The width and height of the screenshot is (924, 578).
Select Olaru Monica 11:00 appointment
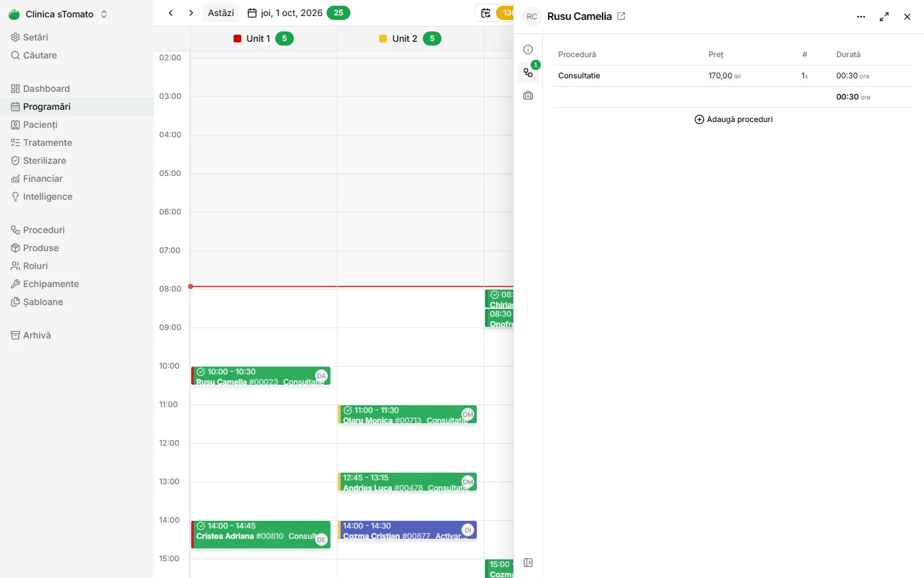pos(407,414)
